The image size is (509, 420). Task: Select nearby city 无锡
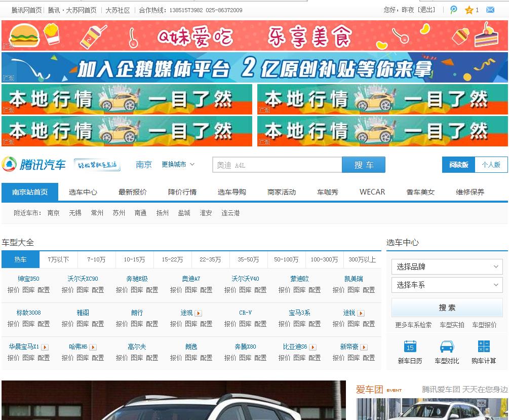pos(75,213)
